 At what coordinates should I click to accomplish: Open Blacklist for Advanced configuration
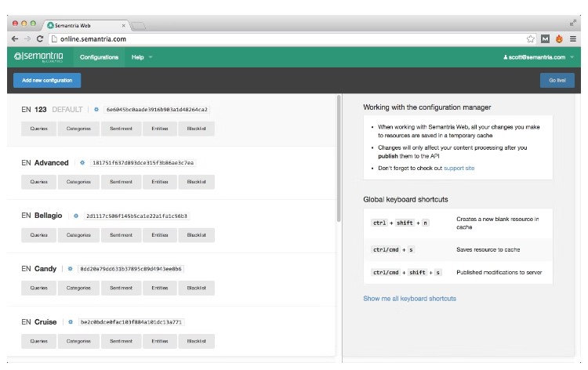click(x=197, y=182)
